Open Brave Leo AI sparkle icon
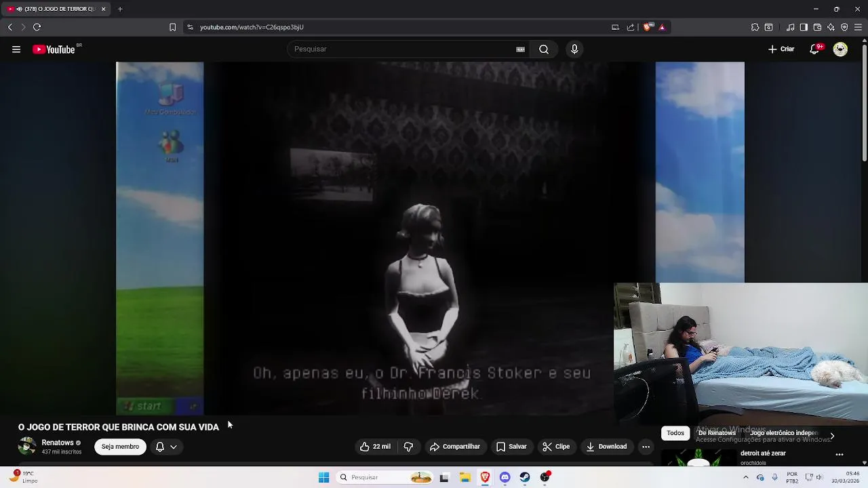 point(831,27)
